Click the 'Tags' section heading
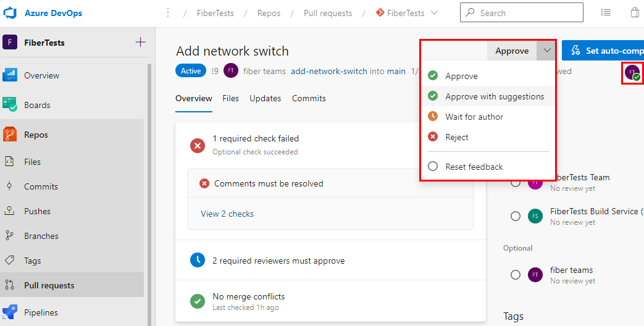This screenshot has width=644, height=326. tap(513, 317)
